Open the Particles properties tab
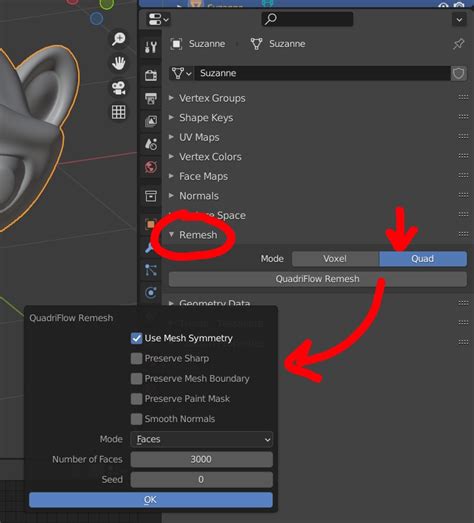474x523 pixels. (x=151, y=270)
